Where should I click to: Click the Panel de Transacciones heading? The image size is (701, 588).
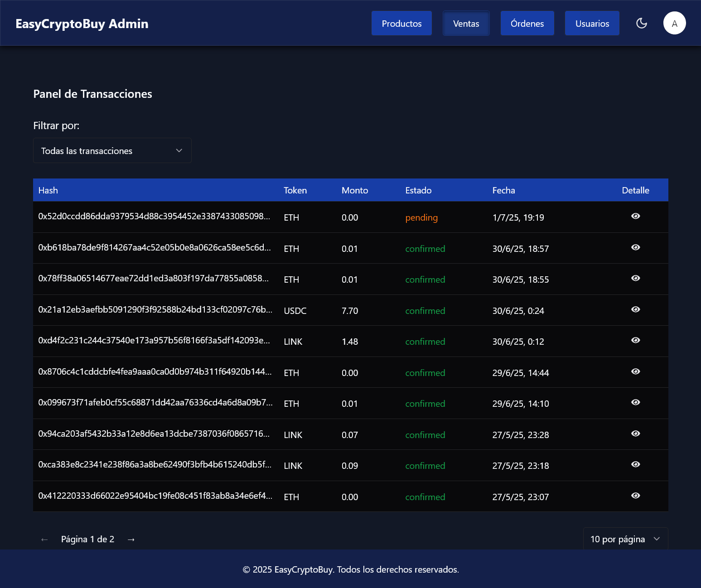pos(92,94)
